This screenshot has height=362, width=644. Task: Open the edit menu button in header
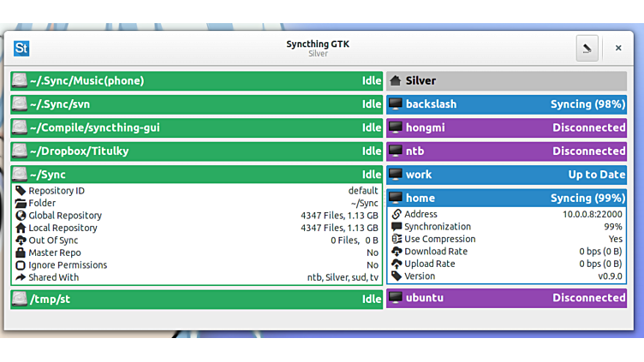click(x=587, y=49)
